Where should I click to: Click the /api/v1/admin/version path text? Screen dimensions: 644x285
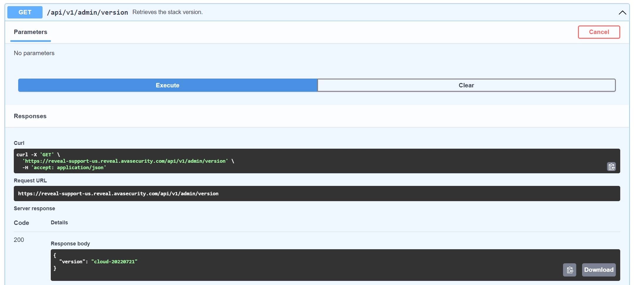coord(87,12)
